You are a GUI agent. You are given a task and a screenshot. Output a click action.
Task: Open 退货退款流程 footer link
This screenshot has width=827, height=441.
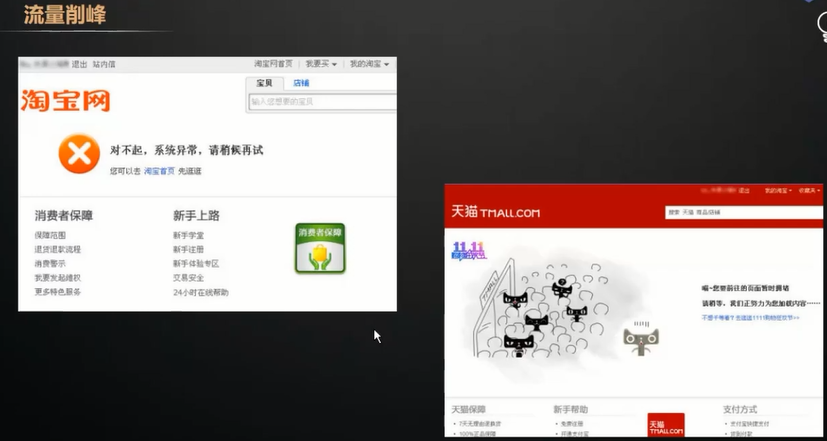click(x=58, y=250)
